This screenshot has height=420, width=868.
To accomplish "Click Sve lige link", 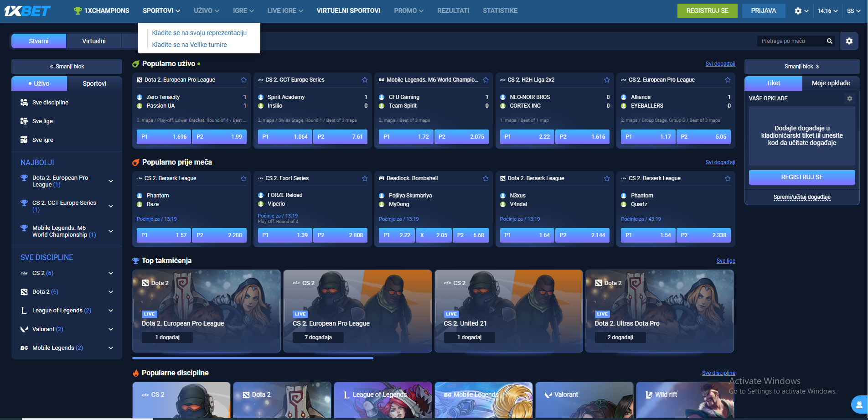I will click(x=726, y=261).
